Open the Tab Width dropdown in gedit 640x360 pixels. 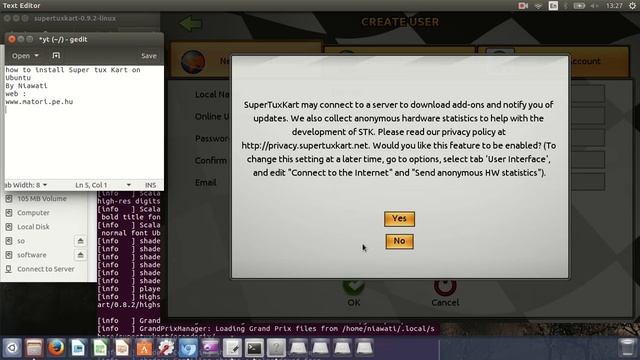click(25, 185)
